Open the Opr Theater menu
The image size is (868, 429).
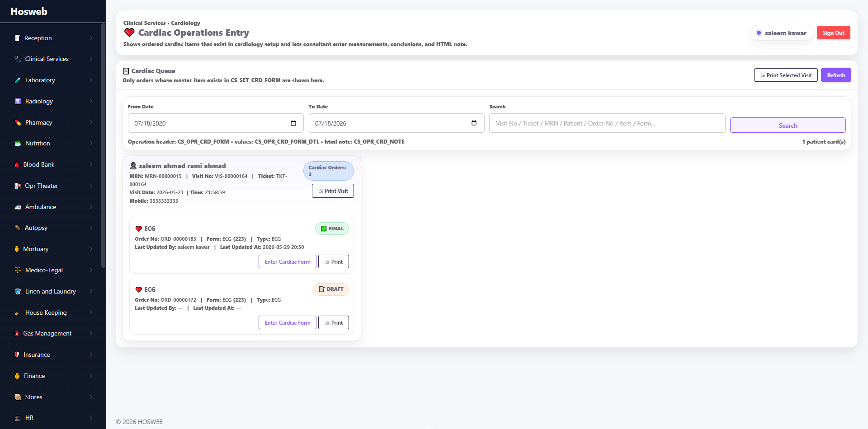point(53,186)
